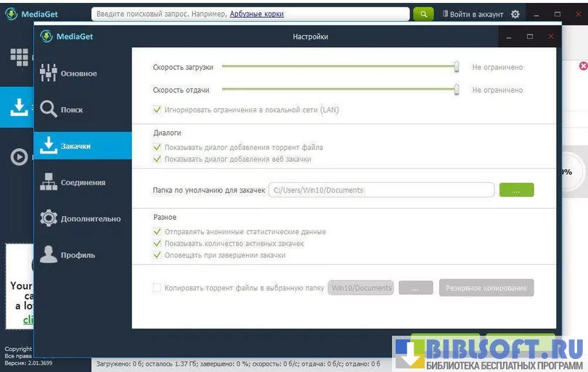
Task: Click the Дополнительно gear icon
Action: point(49,218)
